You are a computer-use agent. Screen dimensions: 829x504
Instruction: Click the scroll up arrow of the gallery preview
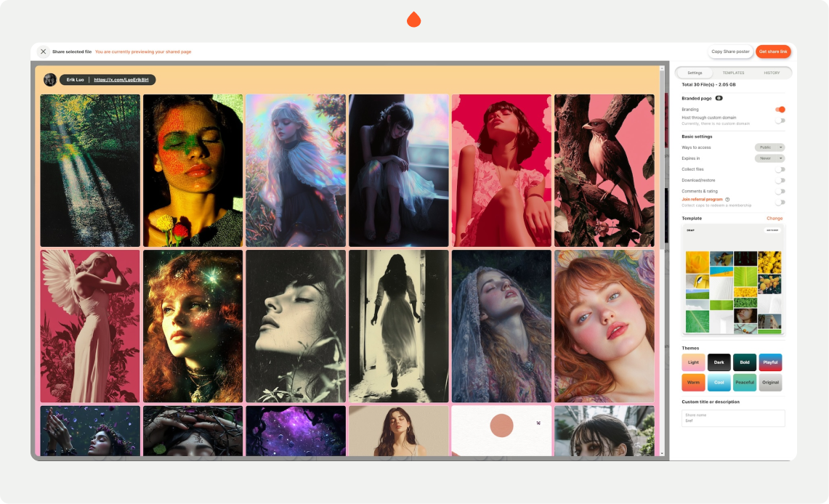click(x=662, y=68)
